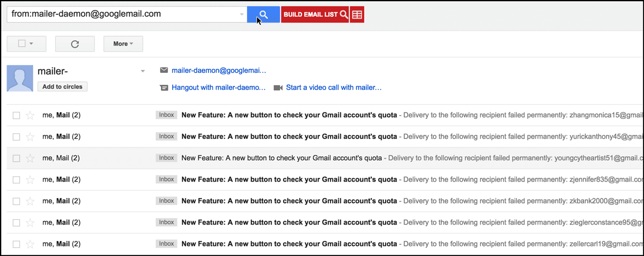Click the red table icon button
This screenshot has width=644, height=256.
point(357,14)
